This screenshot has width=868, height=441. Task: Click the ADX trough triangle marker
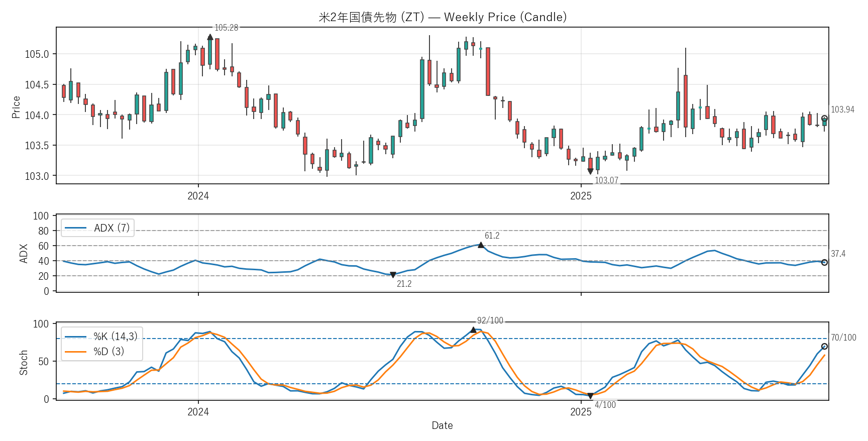[x=393, y=275]
